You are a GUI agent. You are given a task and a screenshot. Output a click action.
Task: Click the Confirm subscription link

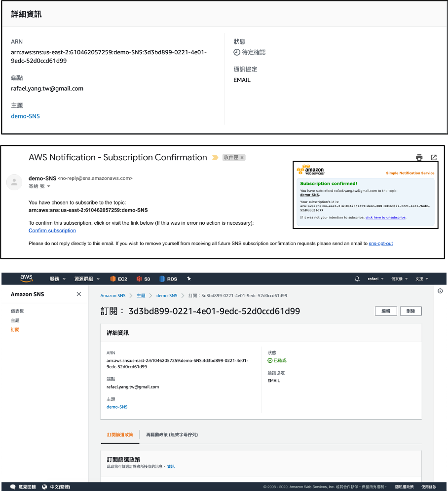(52, 231)
